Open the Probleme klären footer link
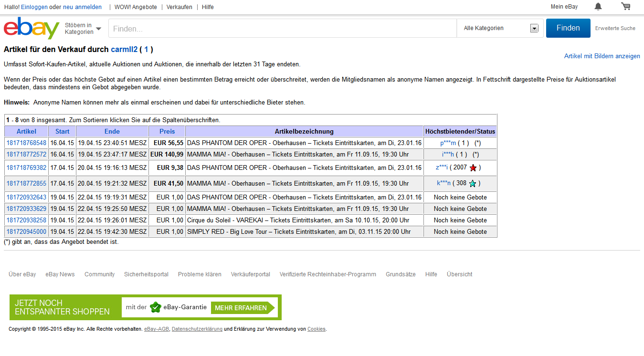644x356 pixels. (200, 274)
